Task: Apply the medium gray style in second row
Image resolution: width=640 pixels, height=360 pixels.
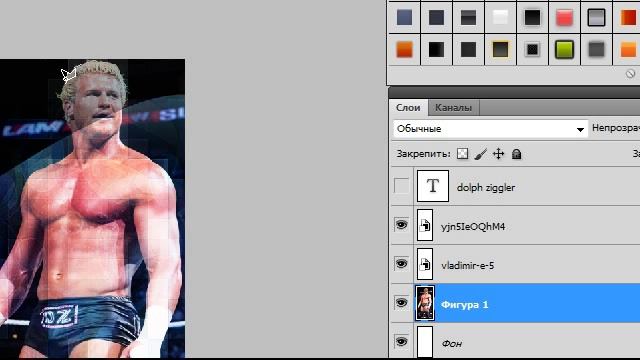Action: [x=596, y=49]
